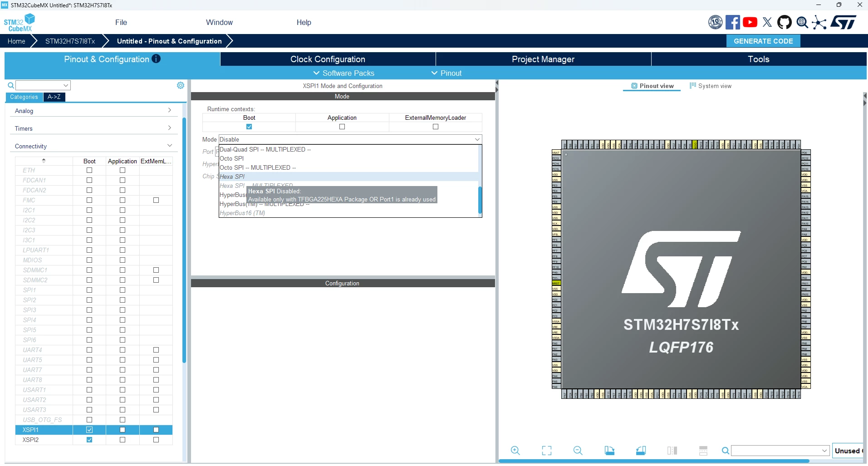Click the horizontal split view icon
Image resolution: width=868 pixels, height=466 pixels.
click(x=703, y=451)
